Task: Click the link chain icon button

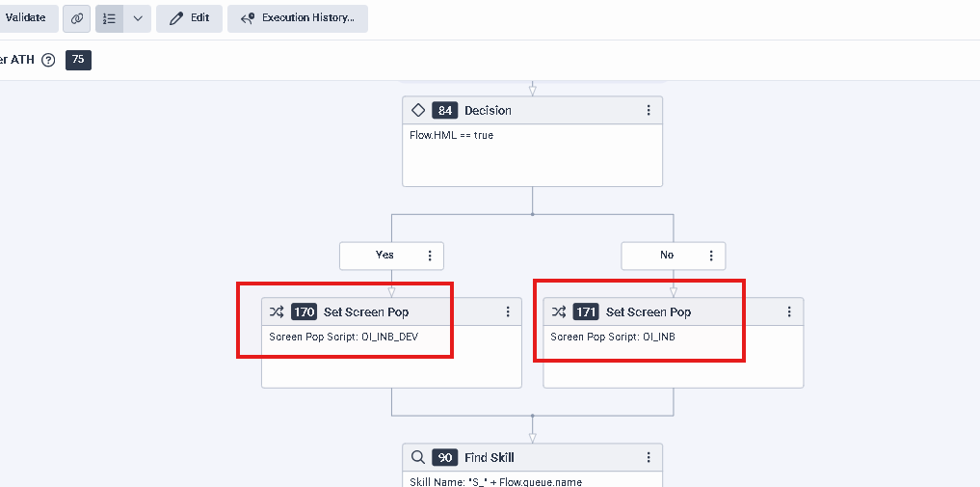Action: click(77, 18)
